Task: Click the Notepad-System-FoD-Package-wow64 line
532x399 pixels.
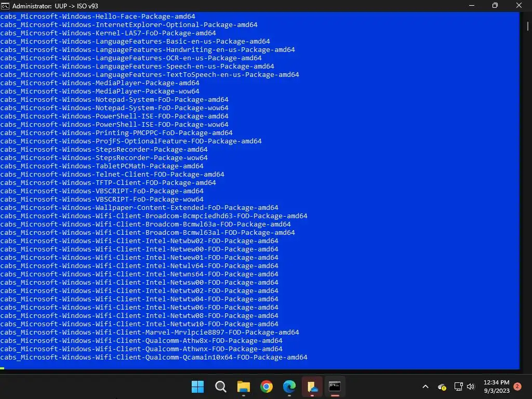Action: 114,108
